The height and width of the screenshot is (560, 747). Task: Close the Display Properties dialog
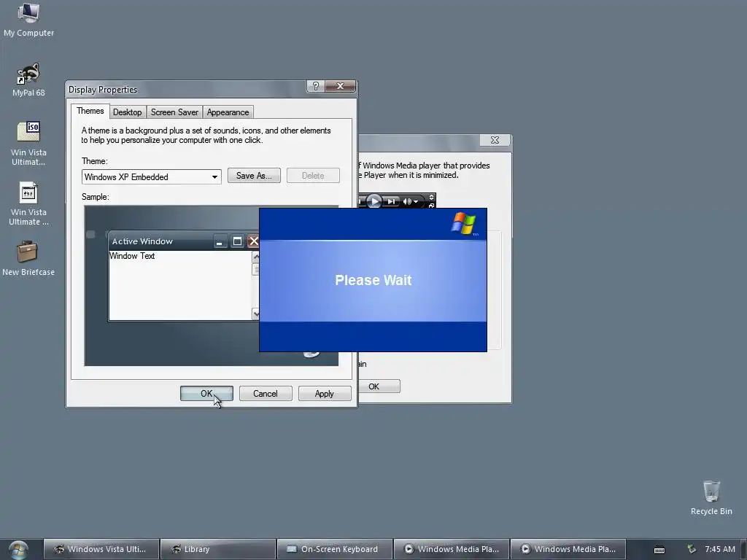coord(340,86)
